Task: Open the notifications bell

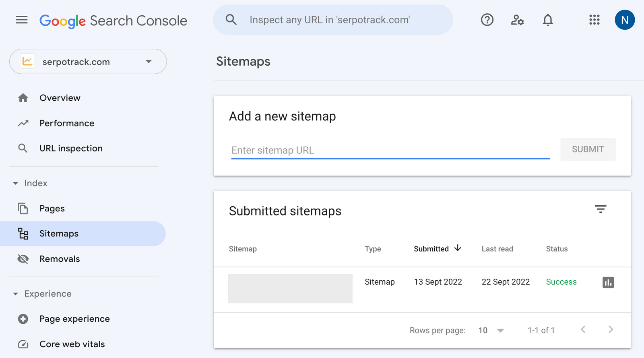Action: [x=548, y=20]
